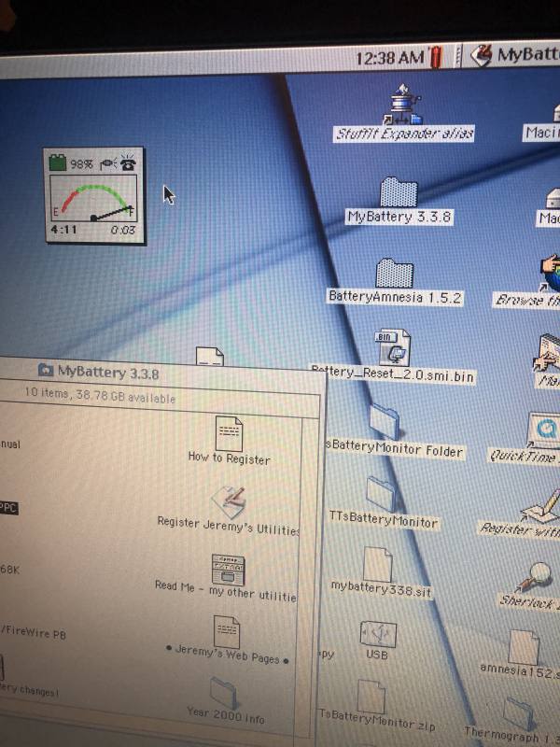Open the BatteryAmnesia 1.5.2 folder
Viewport: 560px width, 747px height.
[394, 273]
